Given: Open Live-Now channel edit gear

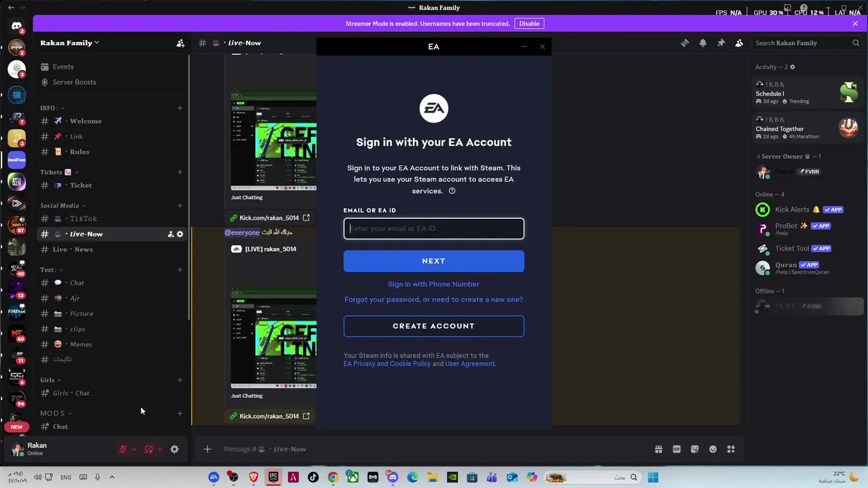Looking at the screenshot, I should click(180, 234).
